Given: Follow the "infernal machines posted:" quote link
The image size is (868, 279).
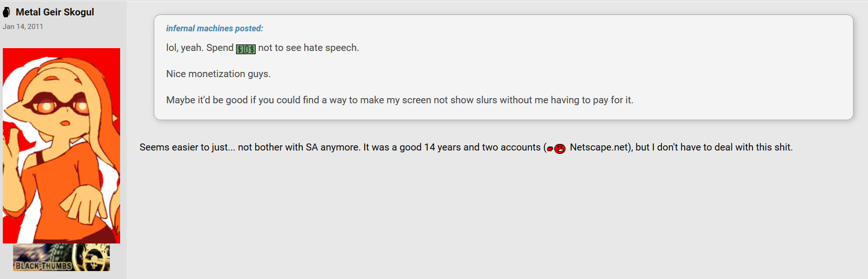Looking at the screenshot, I should (215, 29).
